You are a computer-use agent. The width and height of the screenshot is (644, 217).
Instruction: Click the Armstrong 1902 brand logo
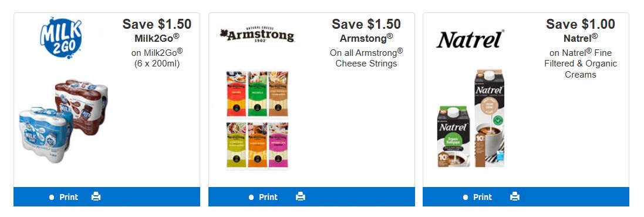pos(257,35)
